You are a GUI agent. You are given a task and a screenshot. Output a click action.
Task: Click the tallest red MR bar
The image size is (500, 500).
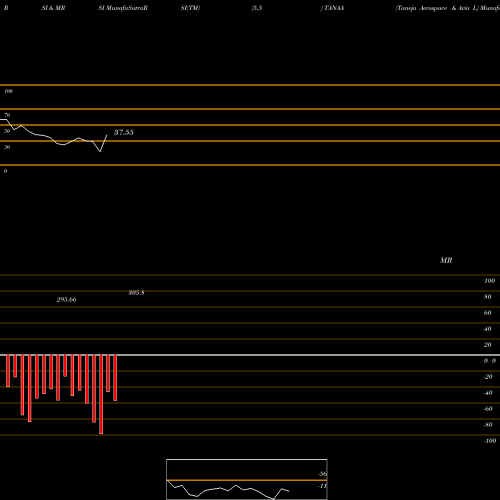pos(101,394)
